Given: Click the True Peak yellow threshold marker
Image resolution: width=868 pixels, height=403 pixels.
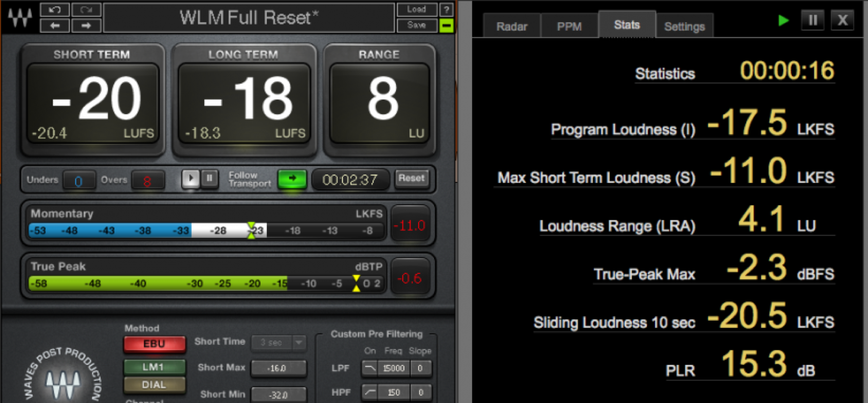Looking at the screenshot, I should [356, 283].
